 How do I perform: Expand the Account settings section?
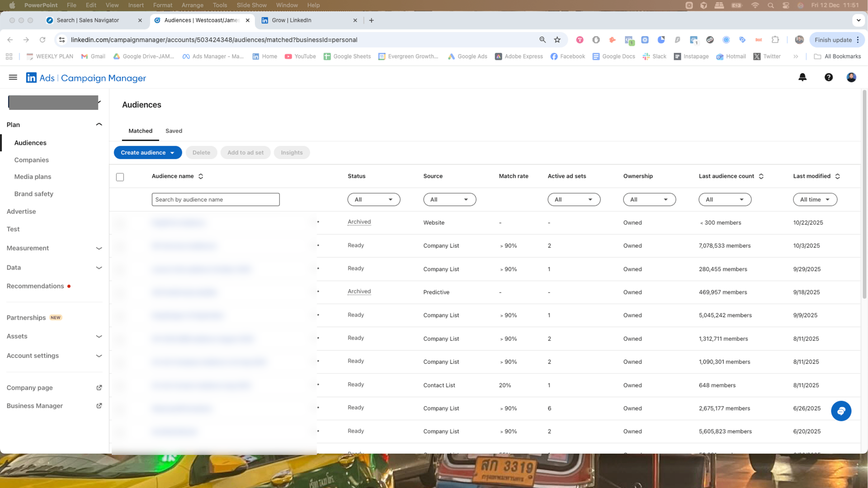click(99, 356)
